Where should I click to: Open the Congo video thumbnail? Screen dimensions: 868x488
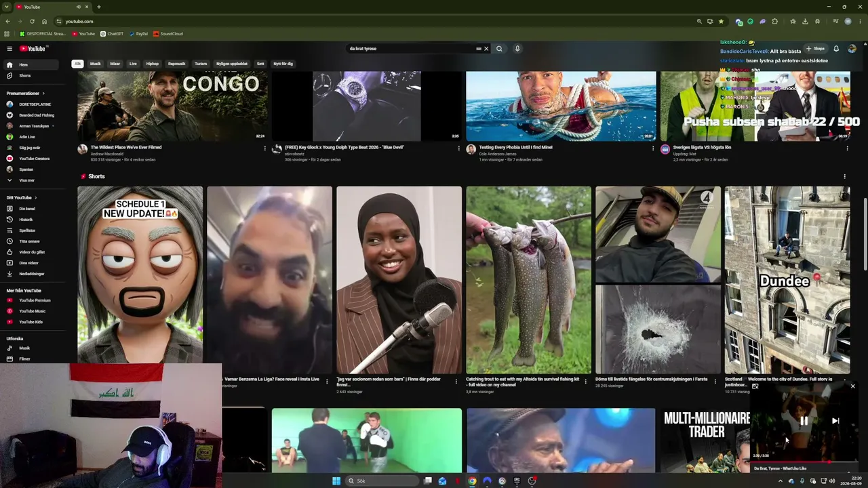[x=172, y=106]
